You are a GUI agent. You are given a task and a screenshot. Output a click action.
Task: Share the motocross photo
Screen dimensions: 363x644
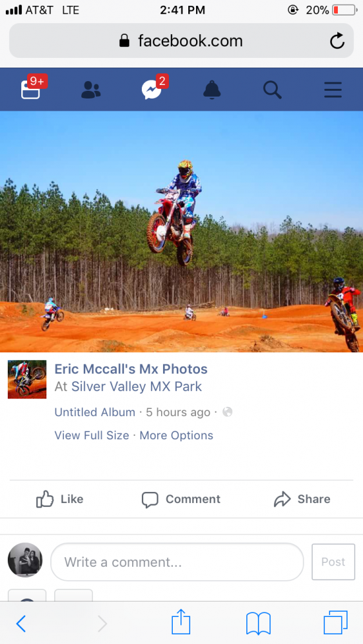pyautogui.click(x=302, y=499)
